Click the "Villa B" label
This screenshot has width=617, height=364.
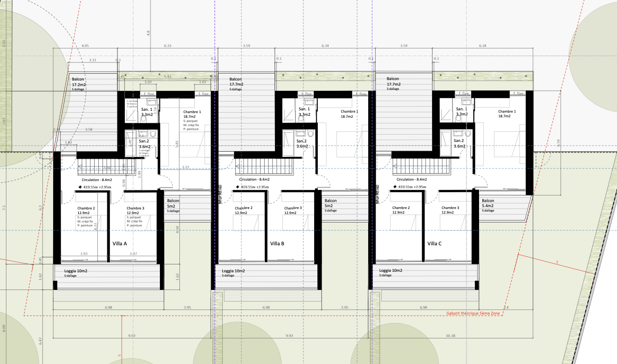point(277,243)
